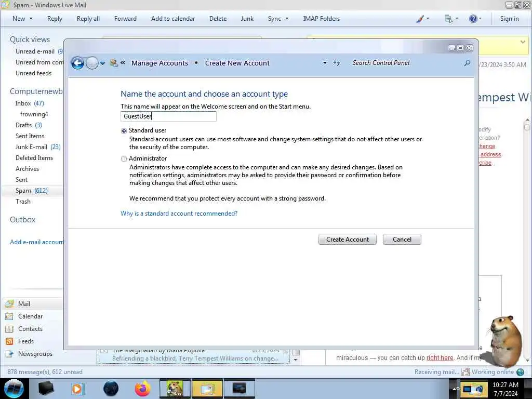Click the Search Control Panel field

pyautogui.click(x=406, y=63)
